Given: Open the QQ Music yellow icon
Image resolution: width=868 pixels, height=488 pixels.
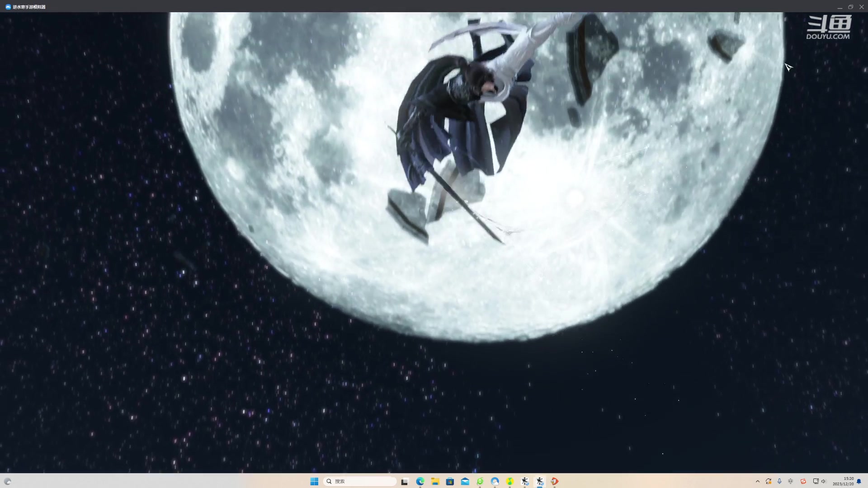Looking at the screenshot, I should (510, 481).
